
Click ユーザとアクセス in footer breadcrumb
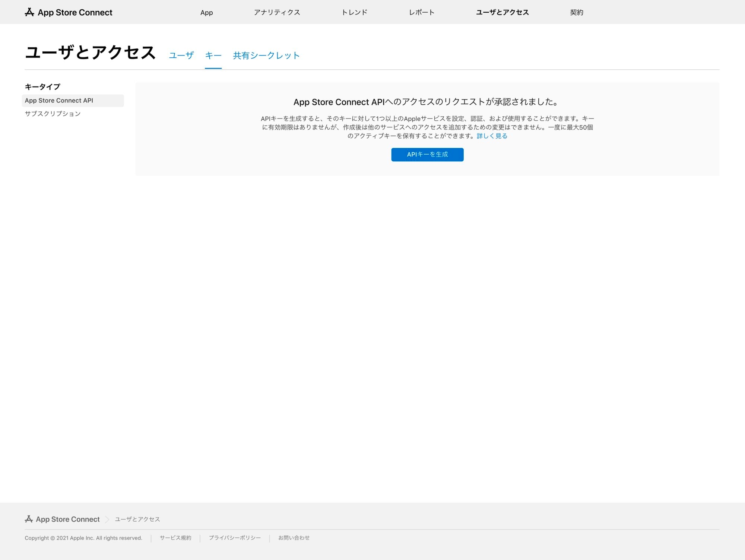[x=137, y=519]
